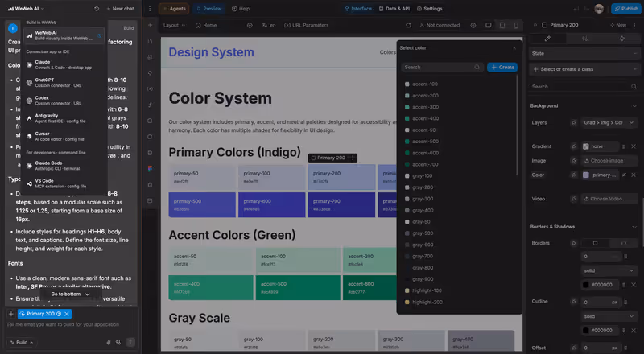The width and height of the screenshot is (644, 354).
Task: Toggle bind icon for Video property
Action: coord(574,199)
